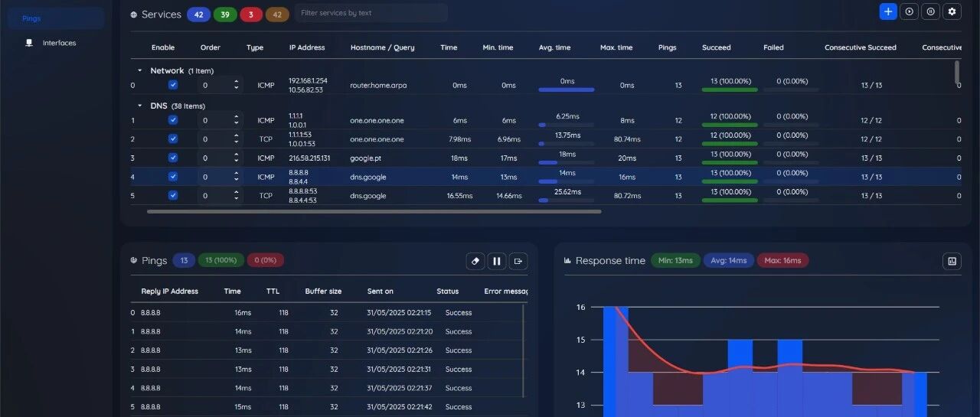
Task: Export the pings list with the export icon
Action: pyautogui.click(x=518, y=261)
